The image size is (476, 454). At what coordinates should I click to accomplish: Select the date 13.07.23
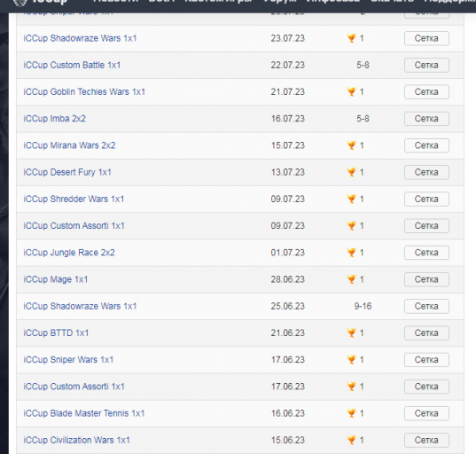(288, 172)
